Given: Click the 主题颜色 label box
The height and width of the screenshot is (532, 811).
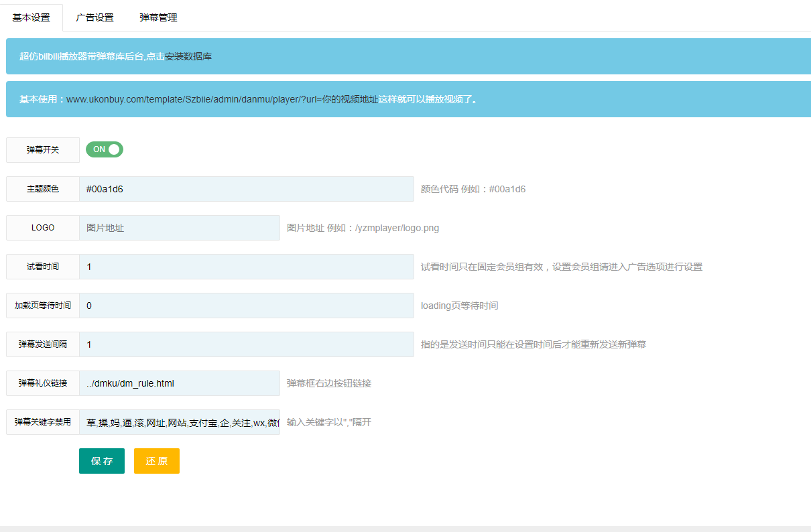Looking at the screenshot, I should coord(42,188).
